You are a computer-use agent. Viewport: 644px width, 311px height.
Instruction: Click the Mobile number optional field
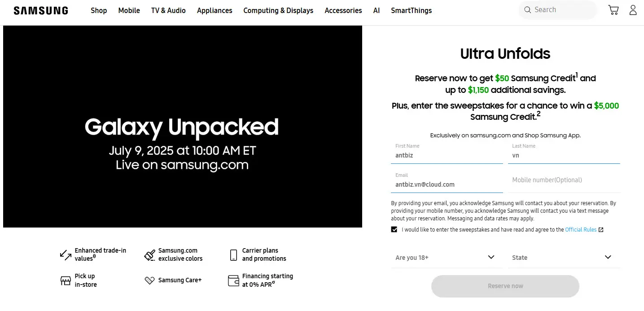564,180
